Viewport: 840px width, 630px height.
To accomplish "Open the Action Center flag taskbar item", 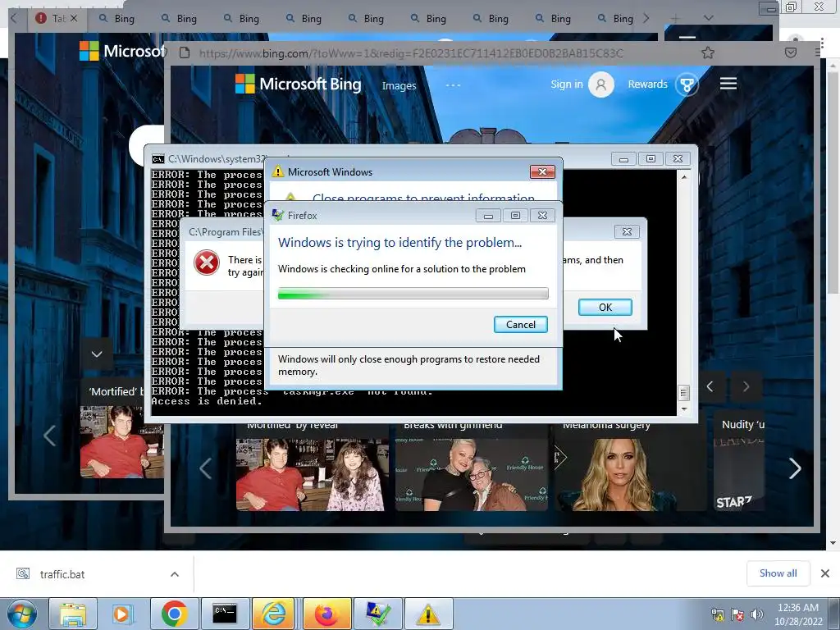I will pos(377,614).
